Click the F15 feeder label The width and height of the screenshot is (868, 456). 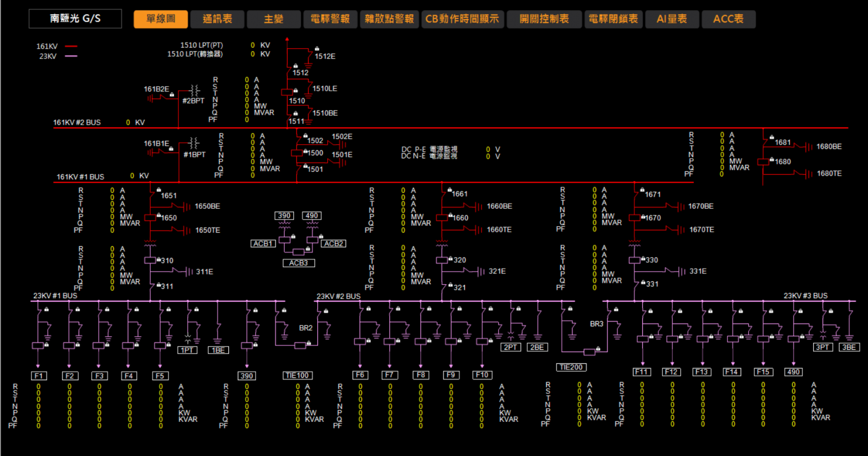pyautogui.click(x=763, y=372)
